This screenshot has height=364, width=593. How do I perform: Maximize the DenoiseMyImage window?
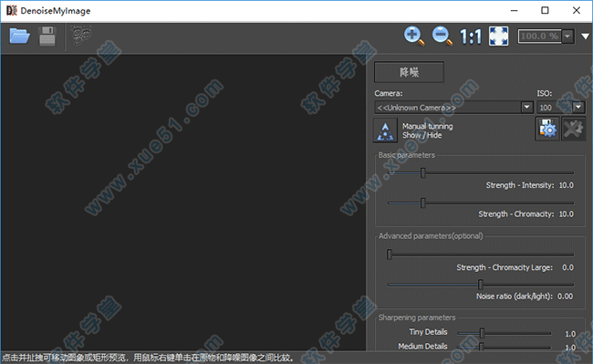[x=545, y=11]
